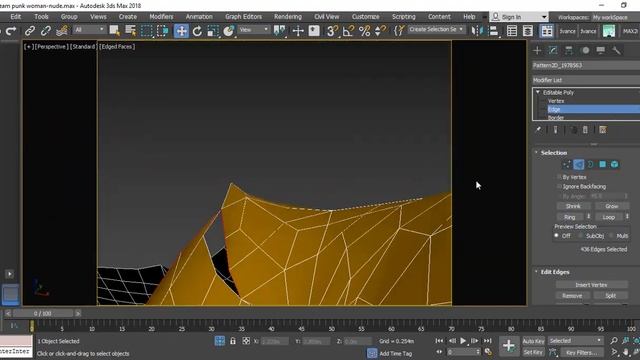Toggle the Spinner Snap icon
The height and width of the screenshot is (360, 640).
pyautogui.click(x=380, y=31)
